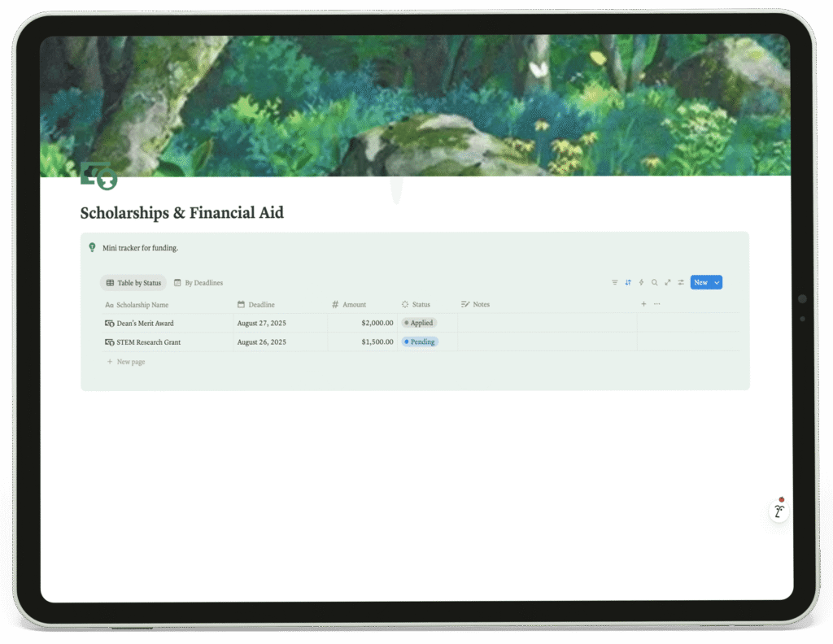Screen dimensions: 833x644
Task: Open the column more options ellipsis
Action: click(657, 304)
